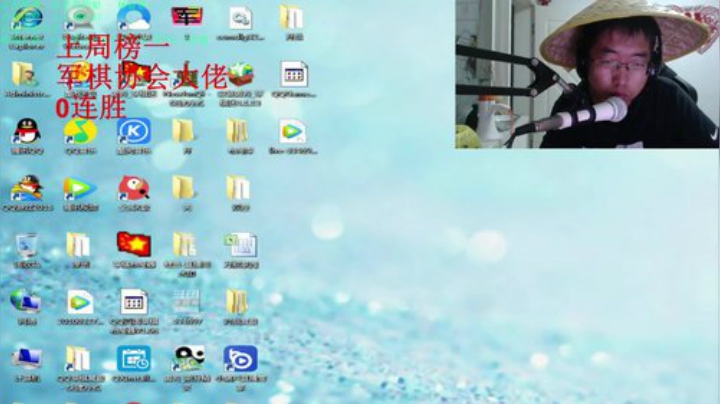Open the folder with a user picture
Viewport: 720px width, 404px height.
[24, 75]
